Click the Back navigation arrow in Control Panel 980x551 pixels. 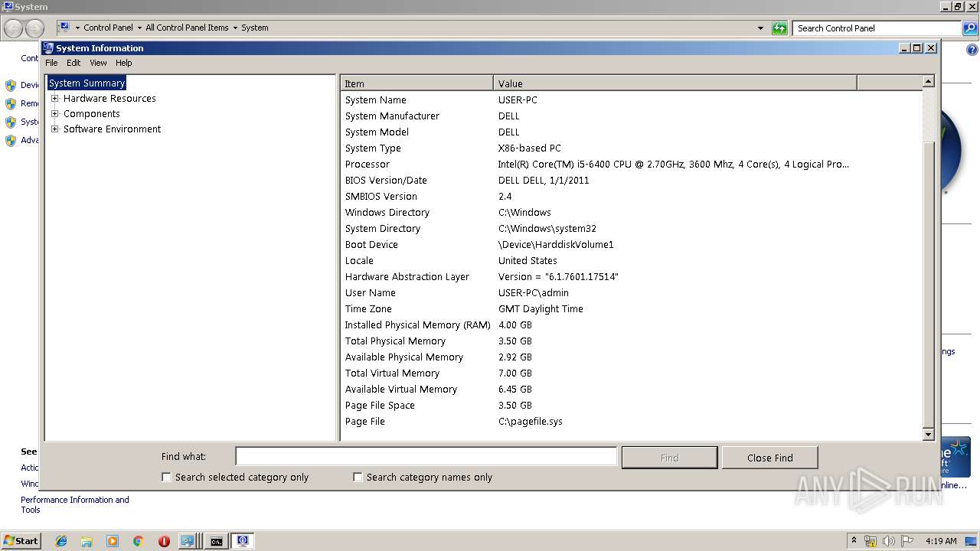(13, 28)
